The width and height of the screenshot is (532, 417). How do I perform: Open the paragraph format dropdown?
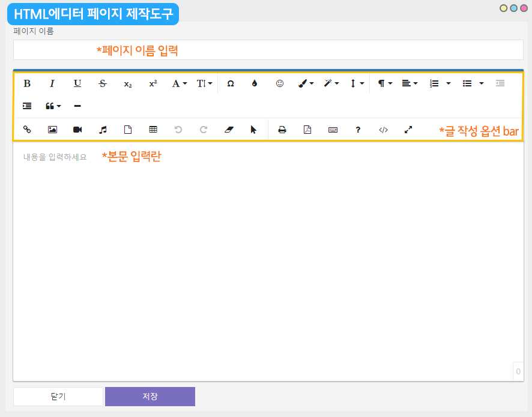pos(385,83)
